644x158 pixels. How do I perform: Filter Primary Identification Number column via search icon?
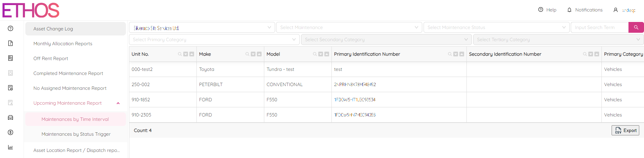[x=450, y=54]
